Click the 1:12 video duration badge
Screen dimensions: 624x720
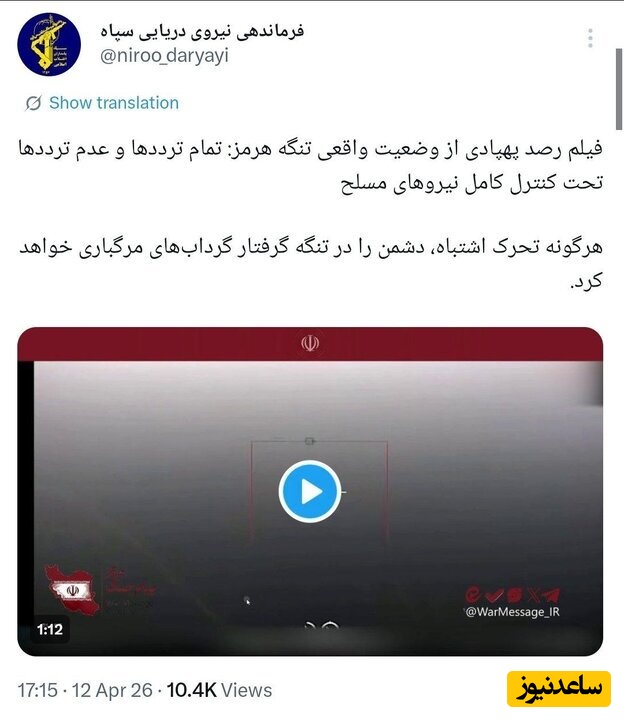[50, 629]
